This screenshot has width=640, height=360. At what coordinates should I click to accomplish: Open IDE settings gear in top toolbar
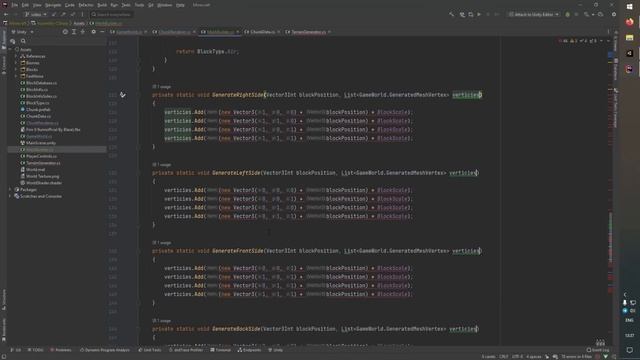614,14
